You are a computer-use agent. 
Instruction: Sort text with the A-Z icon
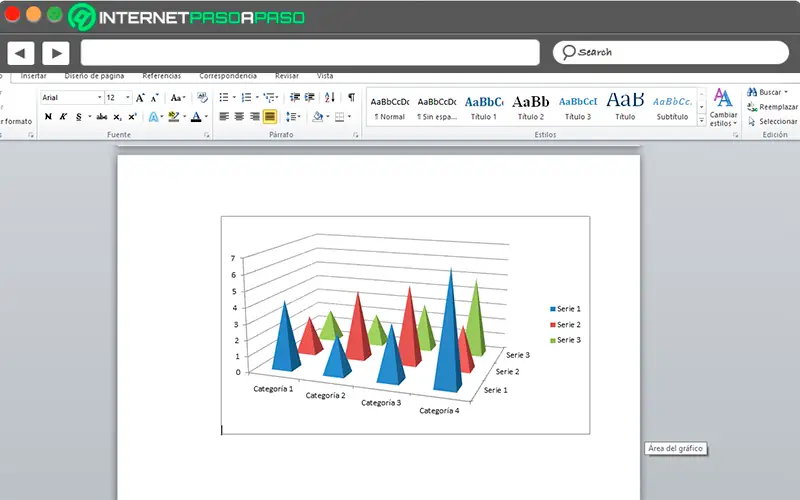point(330,97)
